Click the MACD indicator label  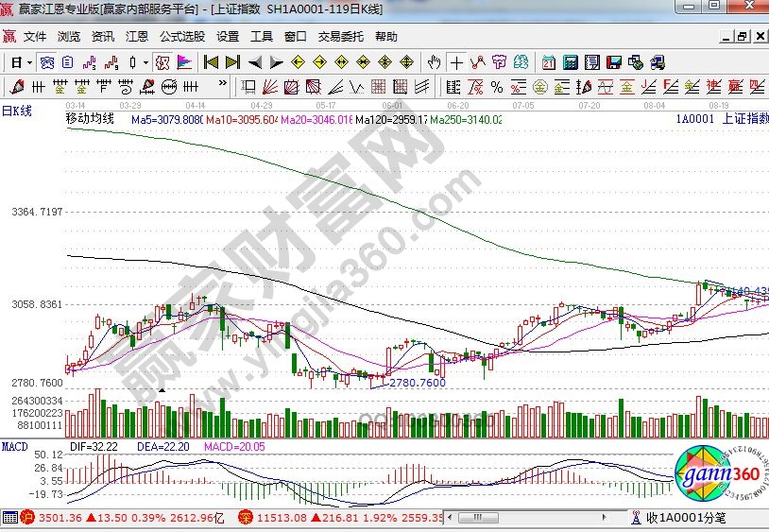(x=13, y=445)
